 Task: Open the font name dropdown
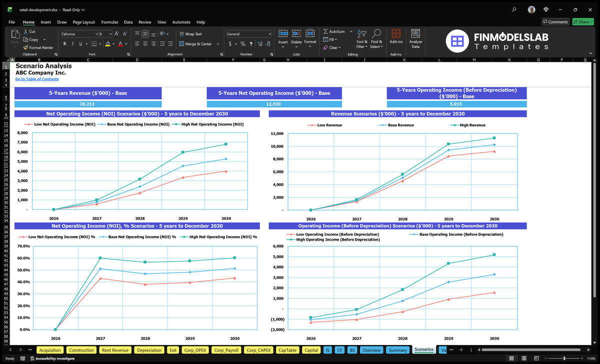pos(96,34)
